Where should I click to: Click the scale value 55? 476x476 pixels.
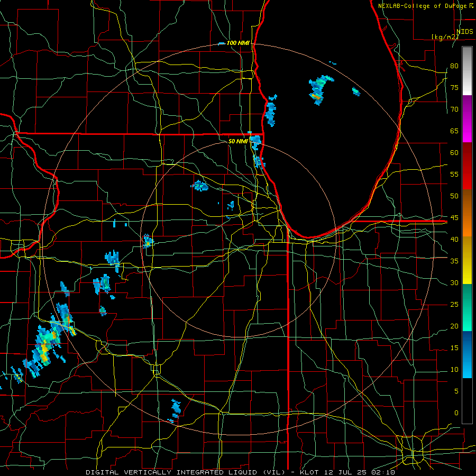(454, 174)
